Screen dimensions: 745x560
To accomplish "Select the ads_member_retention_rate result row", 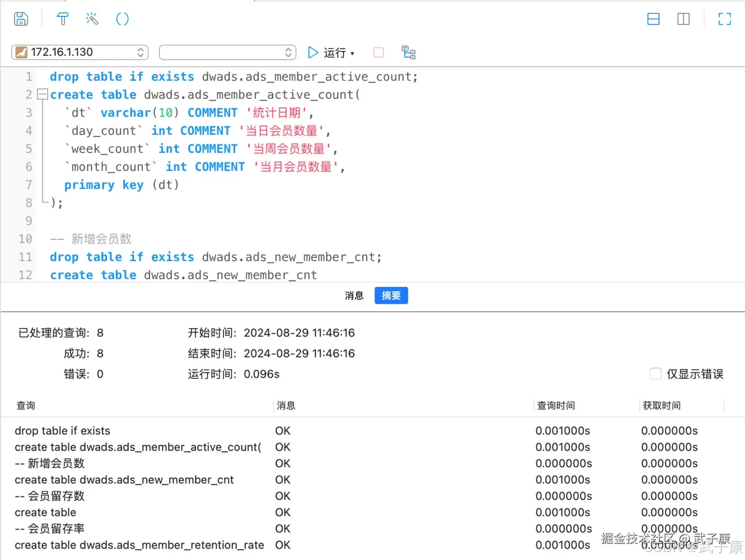I will pos(372,545).
